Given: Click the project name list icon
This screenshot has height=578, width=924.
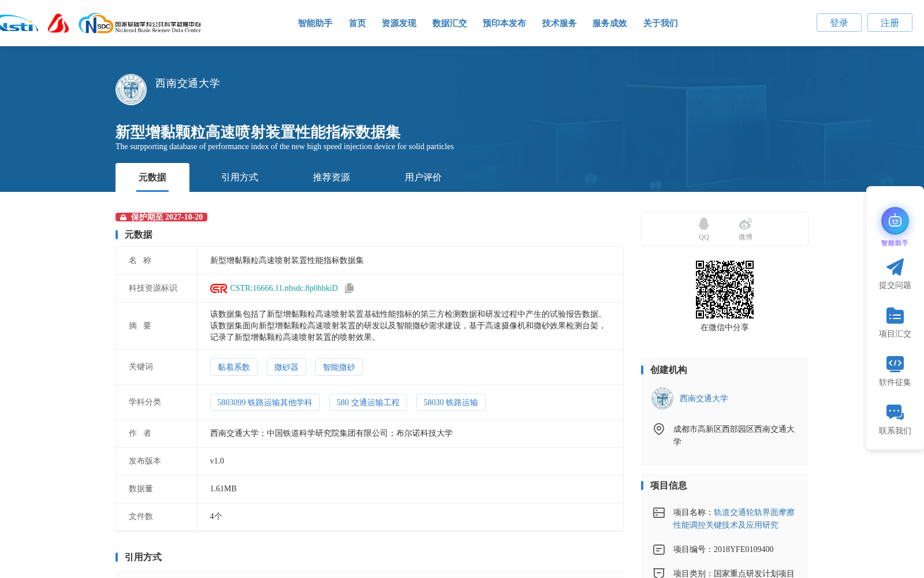Looking at the screenshot, I should [659, 513].
